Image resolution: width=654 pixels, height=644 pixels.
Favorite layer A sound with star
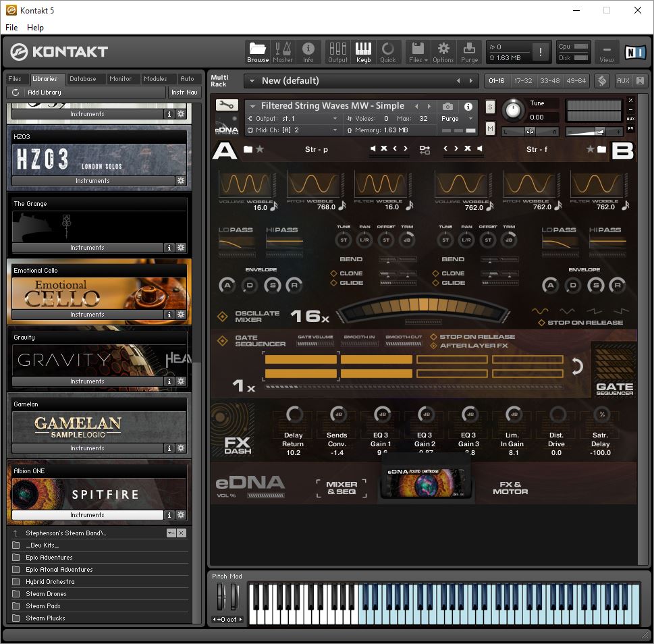(260, 149)
